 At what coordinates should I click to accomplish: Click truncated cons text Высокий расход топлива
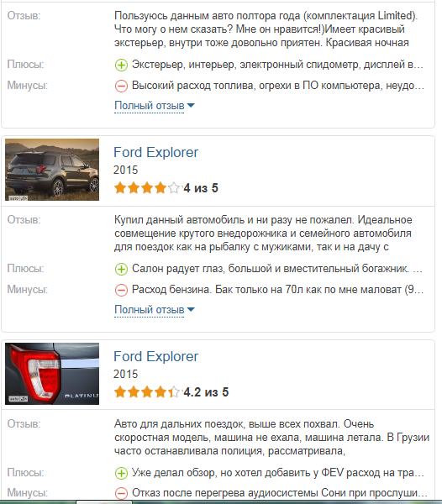(x=278, y=86)
